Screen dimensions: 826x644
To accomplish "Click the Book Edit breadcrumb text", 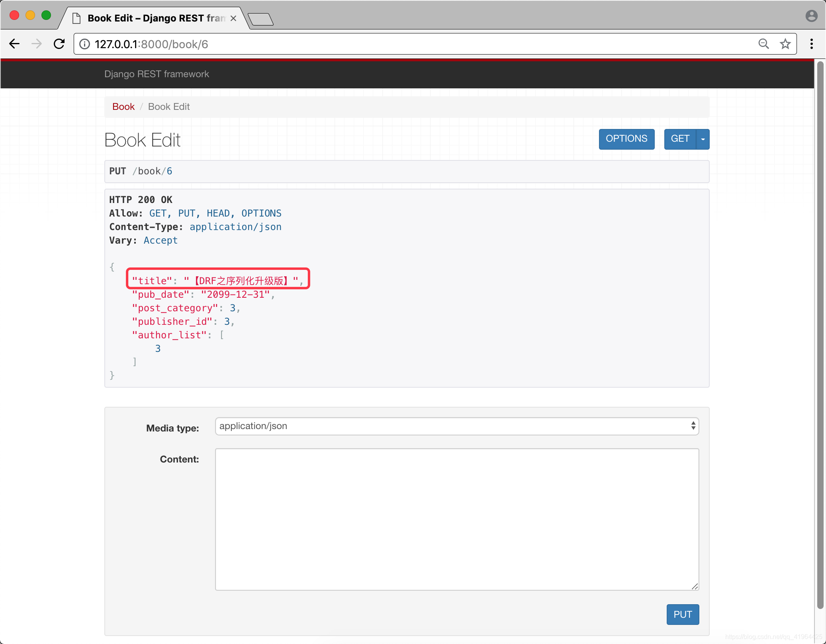I will (x=169, y=107).
